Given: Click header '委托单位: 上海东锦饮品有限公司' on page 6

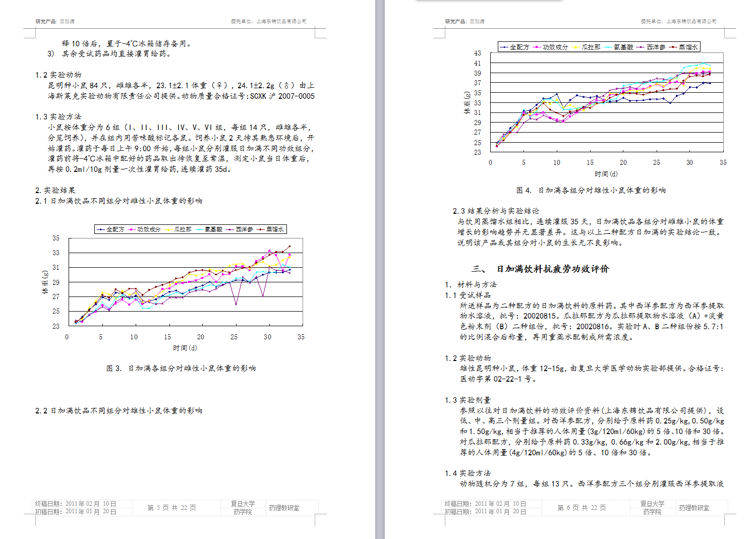Looking at the screenshot, I should pos(679,21).
